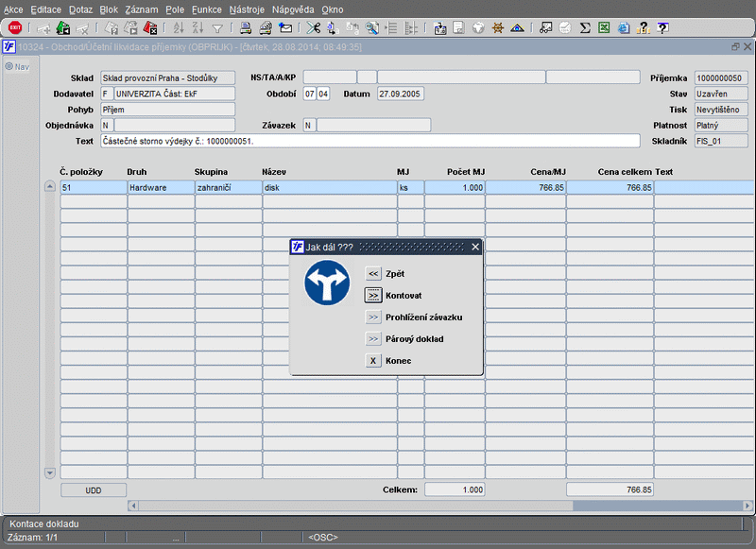This screenshot has height=549, width=756.
Task: Open the Nástroje menu
Action: (x=247, y=9)
